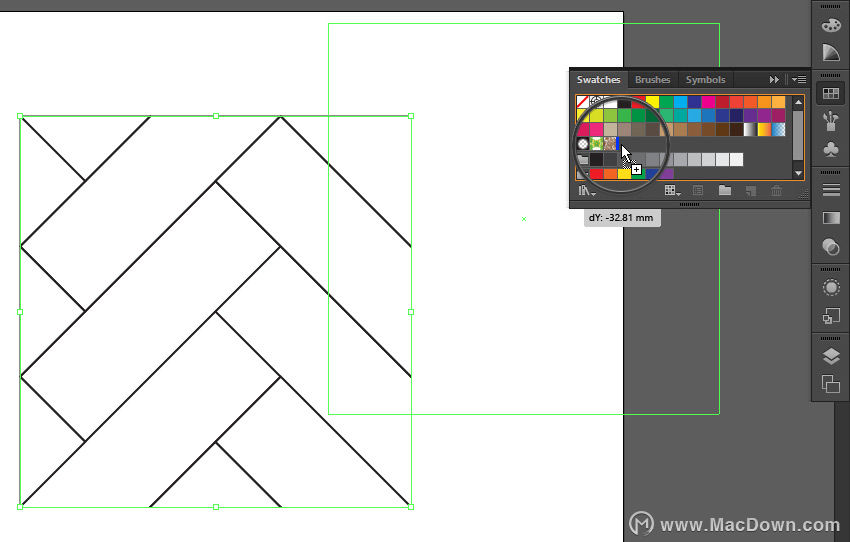850x542 pixels.
Task: Collapse Swatches panel with double-arrow icon
Action: click(774, 80)
